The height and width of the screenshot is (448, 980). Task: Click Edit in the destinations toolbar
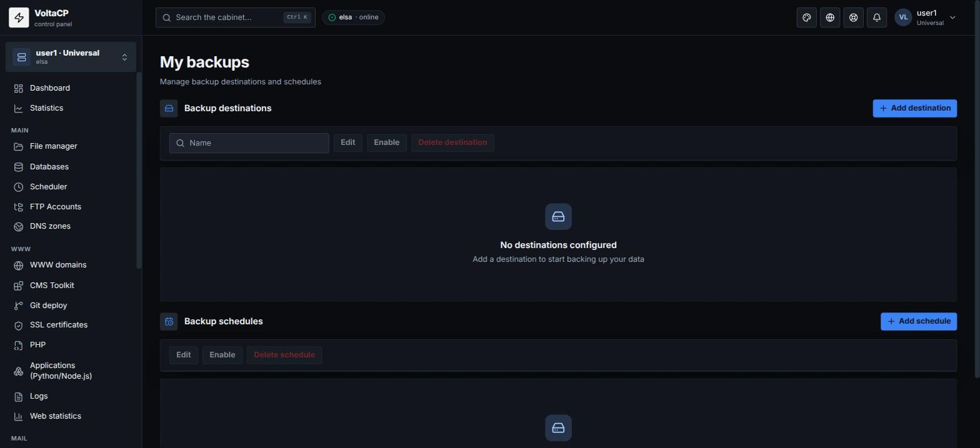click(x=348, y=142)
